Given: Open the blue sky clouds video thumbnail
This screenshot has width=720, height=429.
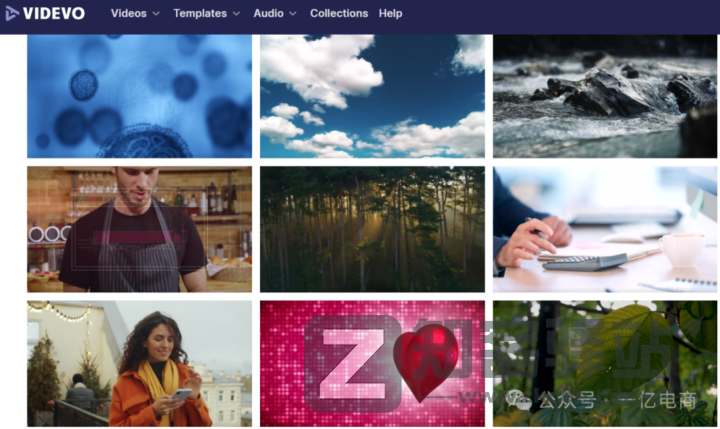Looking at the screenshot, I should coord(372,96).
